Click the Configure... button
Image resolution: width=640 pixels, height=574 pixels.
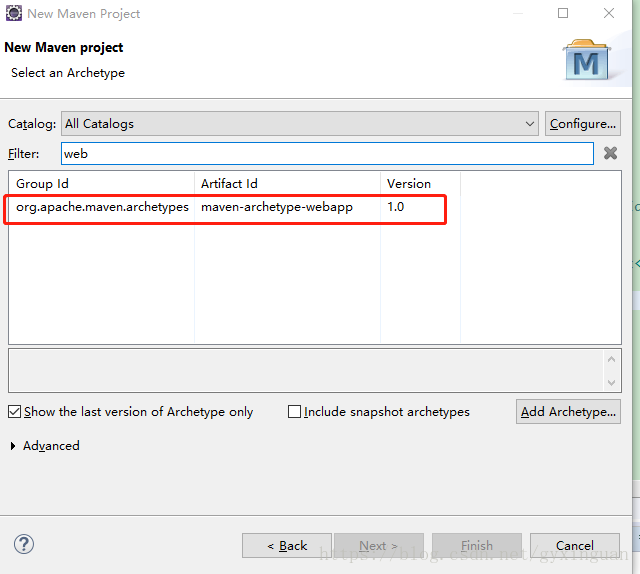(x=582, y=124)
